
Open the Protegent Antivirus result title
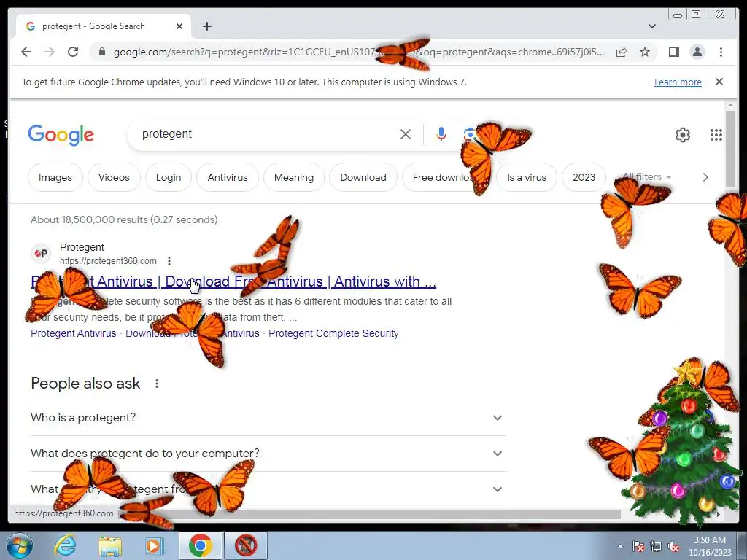233,281
